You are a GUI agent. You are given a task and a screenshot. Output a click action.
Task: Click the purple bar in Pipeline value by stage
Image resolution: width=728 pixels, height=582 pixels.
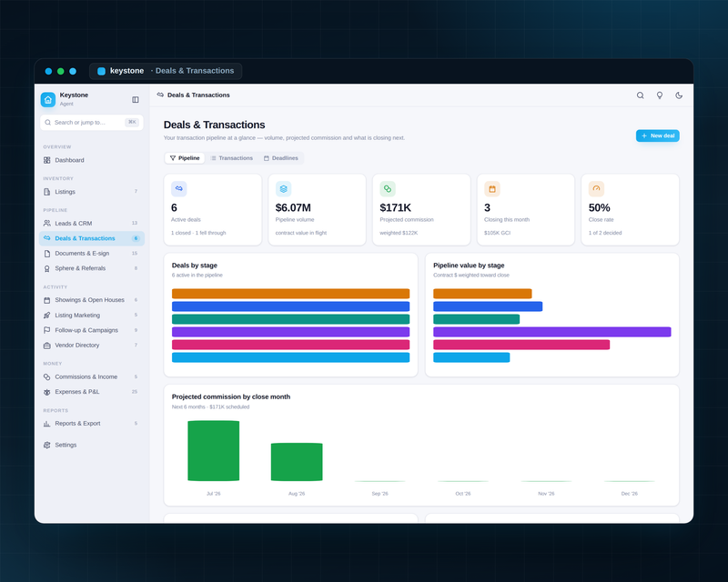pyautogui.click(x=552, y=332)
